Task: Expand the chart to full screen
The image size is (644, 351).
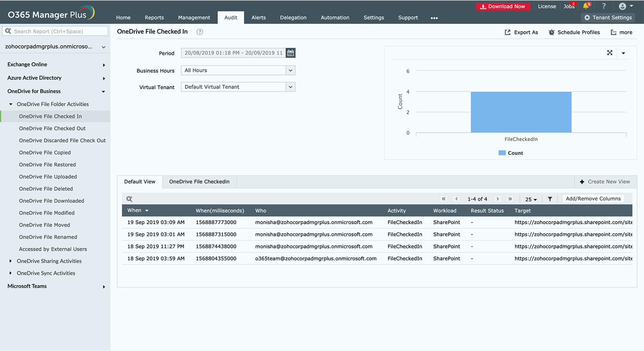Action: (x=610, y=53)
